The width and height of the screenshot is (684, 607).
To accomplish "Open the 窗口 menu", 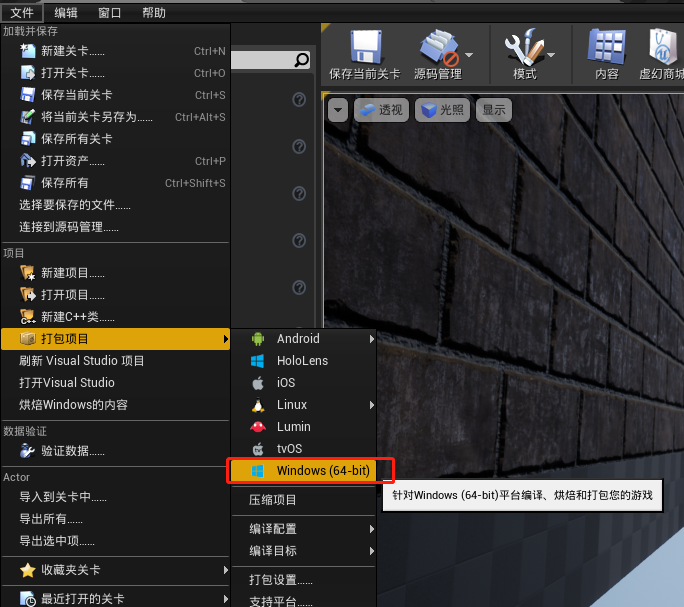I will (109, 13).
